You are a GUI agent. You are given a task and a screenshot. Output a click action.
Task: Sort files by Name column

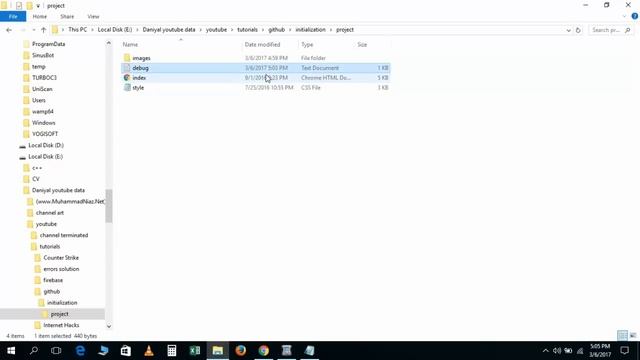click(x=130, y=44)
